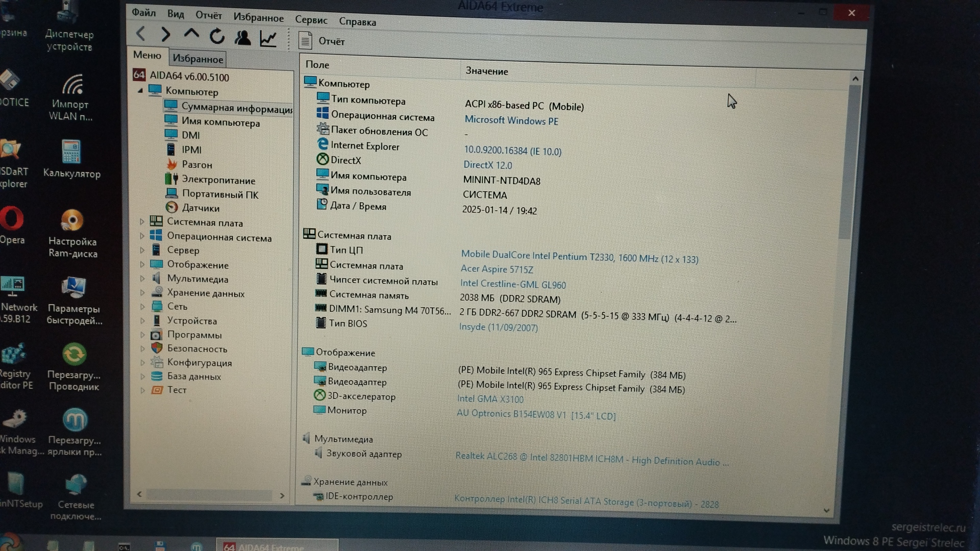This screenshot has height=551, width=980.
Task: Expand the Хранение данных tree node
Action: (142, 293)
